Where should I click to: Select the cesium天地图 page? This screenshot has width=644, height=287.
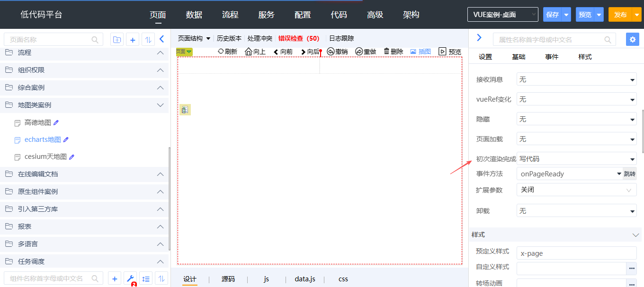[x=45, y=157]
